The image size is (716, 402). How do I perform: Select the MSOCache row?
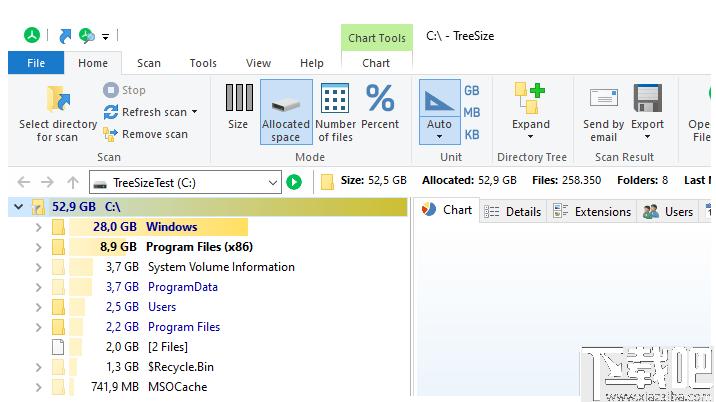208,387
